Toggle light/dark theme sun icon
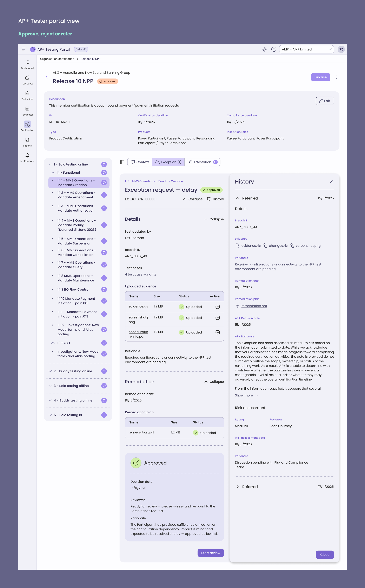This screenshot has width=365, height=588. click(x=265, y=49)
